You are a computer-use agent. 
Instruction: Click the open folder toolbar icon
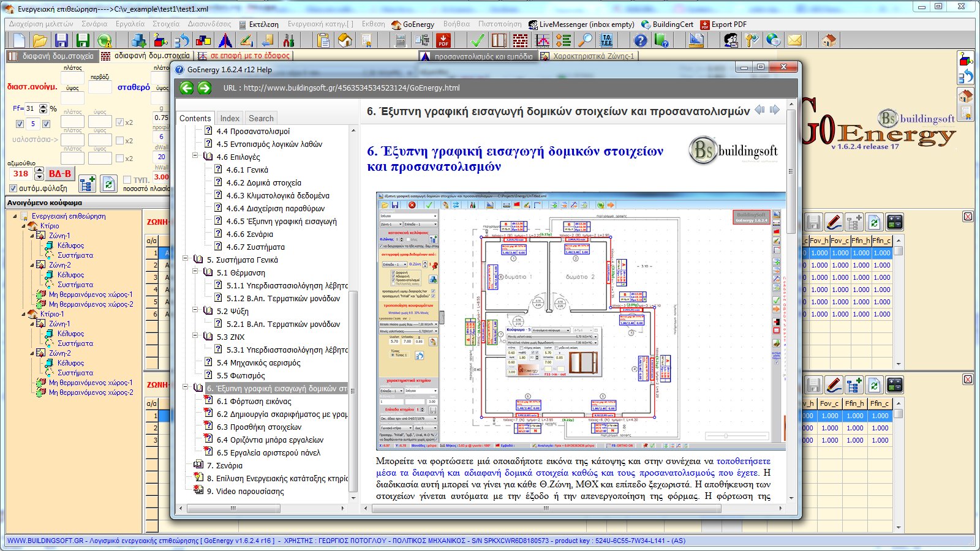(x=40, y=40)
